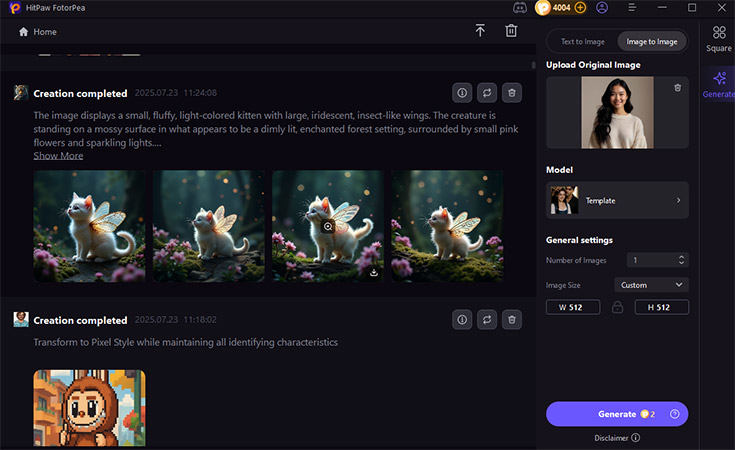This screenshot has width=735, height=450.
Task: Toggle the aspect ratio lock
Action: (617, 307)
